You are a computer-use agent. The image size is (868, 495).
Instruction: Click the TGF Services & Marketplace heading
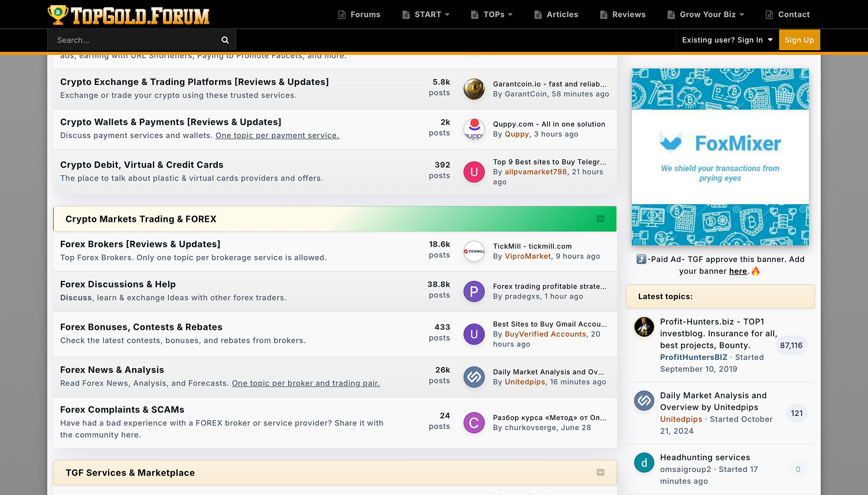click(x=130, y=473)
